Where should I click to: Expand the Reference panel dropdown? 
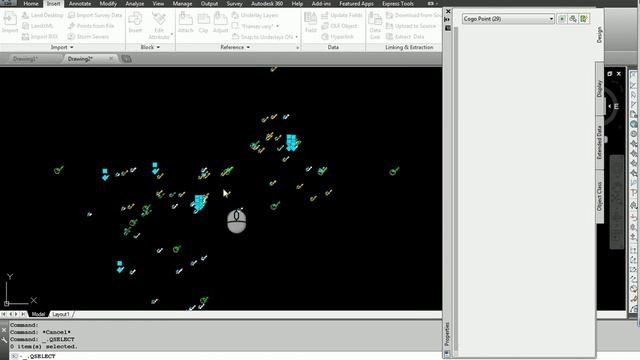point(235,47)
